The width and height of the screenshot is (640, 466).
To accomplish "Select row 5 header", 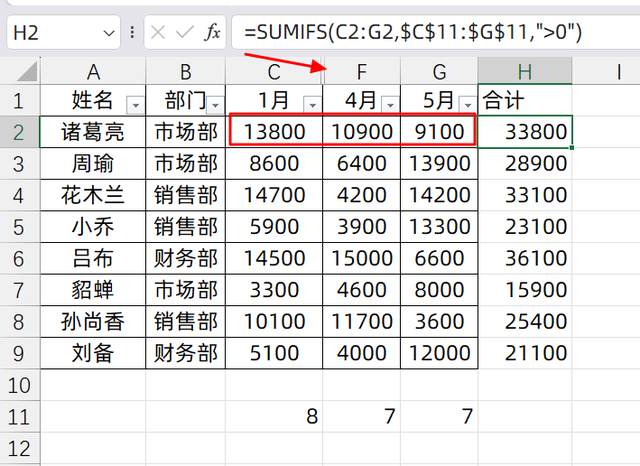I will click(x=20, y=226).
